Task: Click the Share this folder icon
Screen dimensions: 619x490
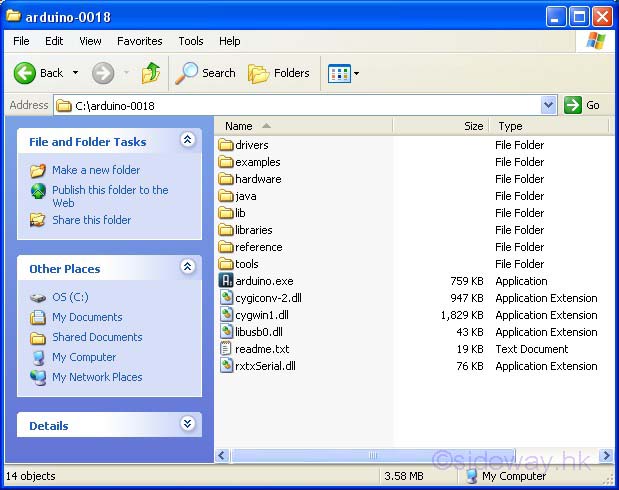Action: pos(38,220)
